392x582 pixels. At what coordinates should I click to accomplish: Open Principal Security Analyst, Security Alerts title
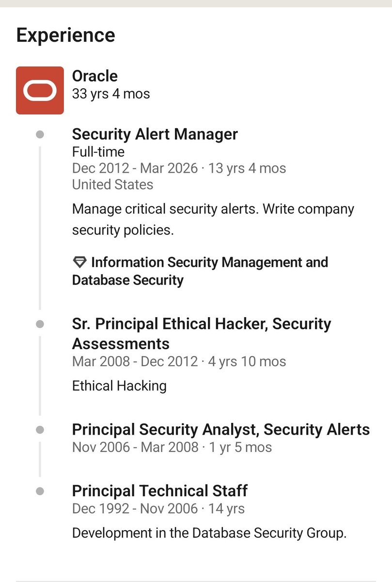click(x=221, y=429)
